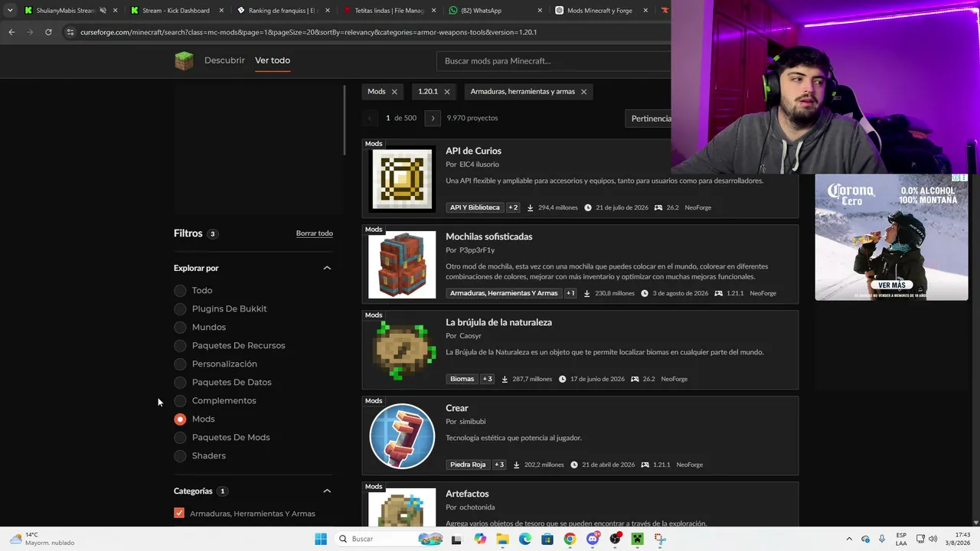Screen dimensions: 980x551
Task: Reload the CurseForge page
Action: click(48, 32)
